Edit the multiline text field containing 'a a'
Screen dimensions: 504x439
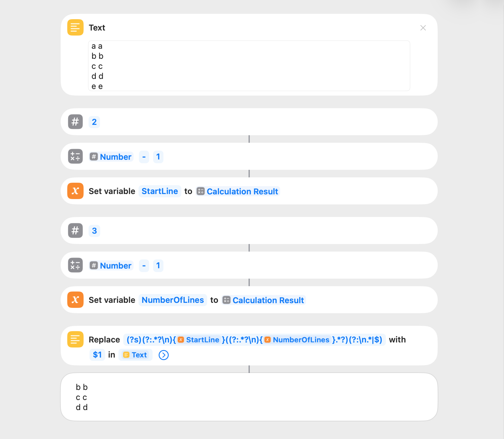click(249, 66)
